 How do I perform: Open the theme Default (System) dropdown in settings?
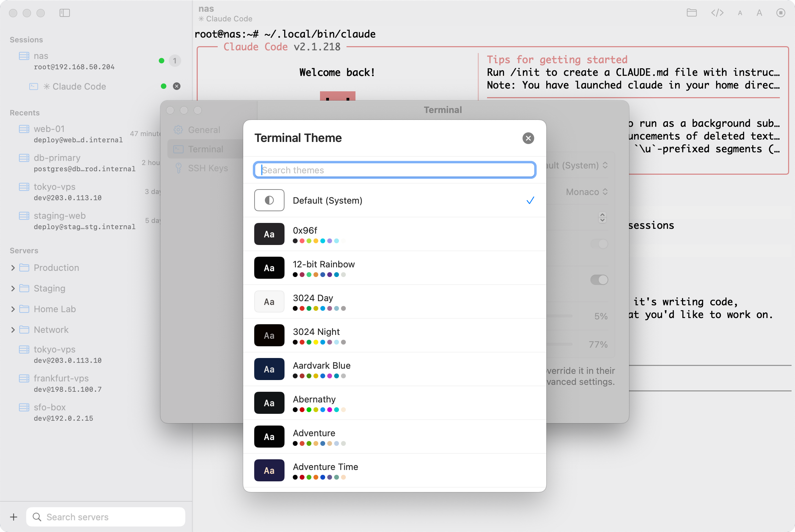(578, 165)
